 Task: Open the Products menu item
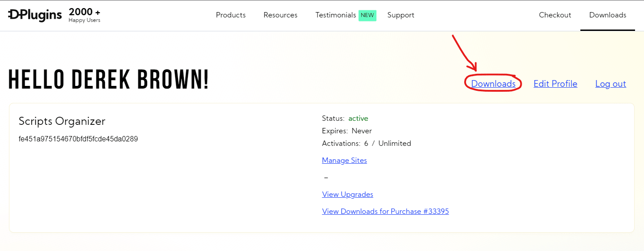click(x=231, y=15)
